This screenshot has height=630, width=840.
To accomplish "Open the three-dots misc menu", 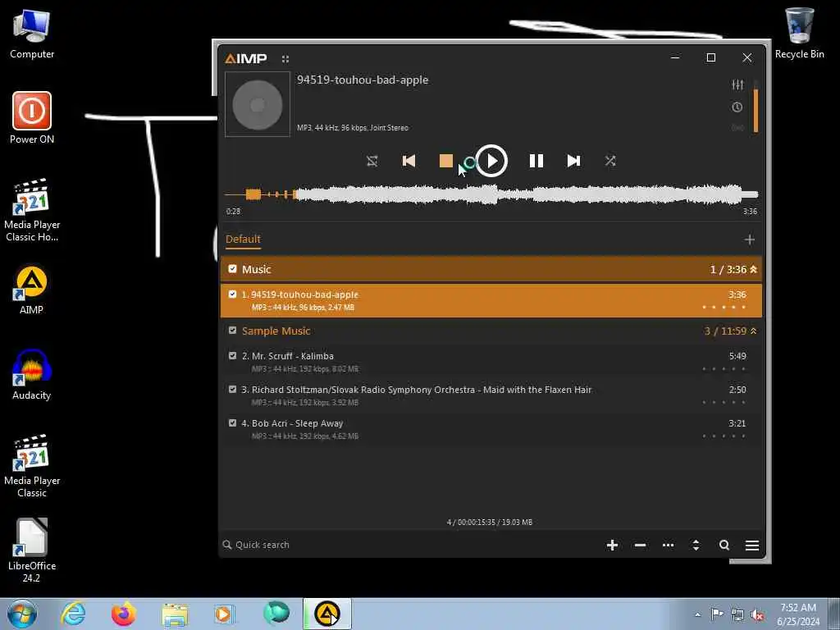I will point(668,545).
